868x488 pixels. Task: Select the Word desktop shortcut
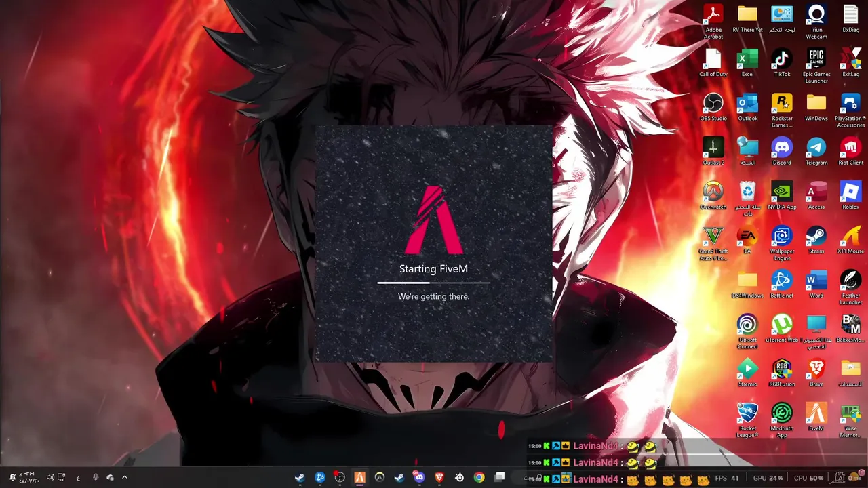click(816, 284)
